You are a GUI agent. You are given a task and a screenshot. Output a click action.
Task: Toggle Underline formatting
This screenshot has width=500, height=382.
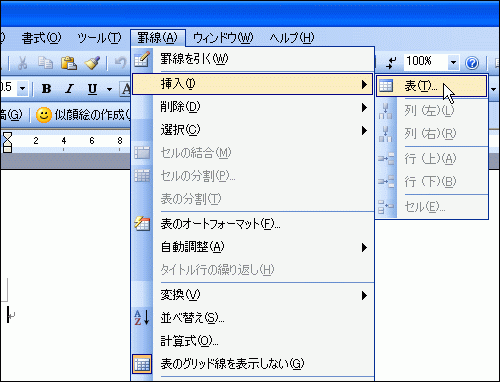(92, 89)
